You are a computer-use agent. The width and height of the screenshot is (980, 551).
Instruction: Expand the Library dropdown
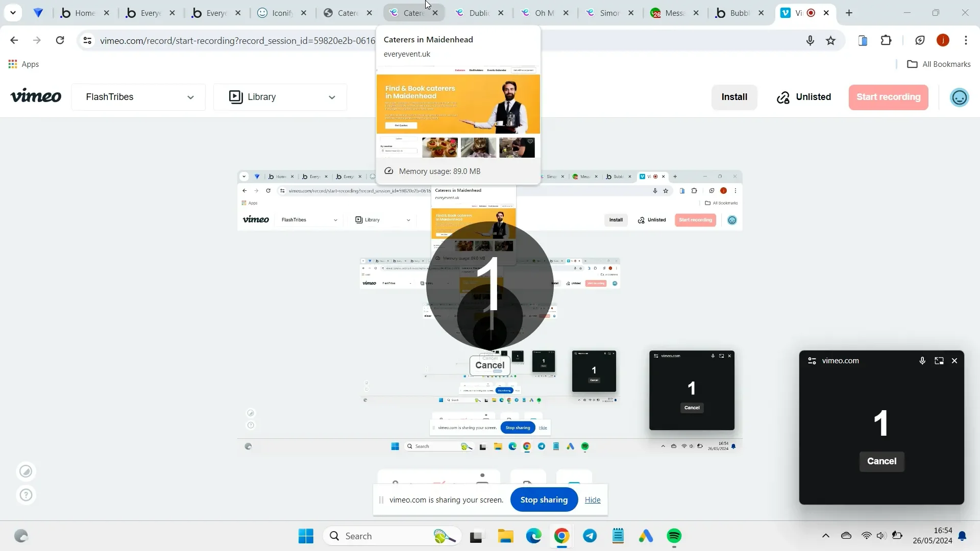click(280, 97)
